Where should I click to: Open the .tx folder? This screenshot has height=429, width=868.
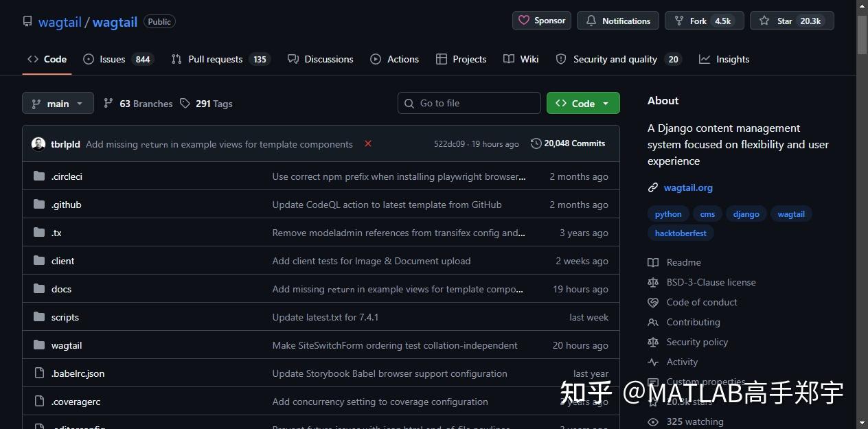[x=56, y=233]
